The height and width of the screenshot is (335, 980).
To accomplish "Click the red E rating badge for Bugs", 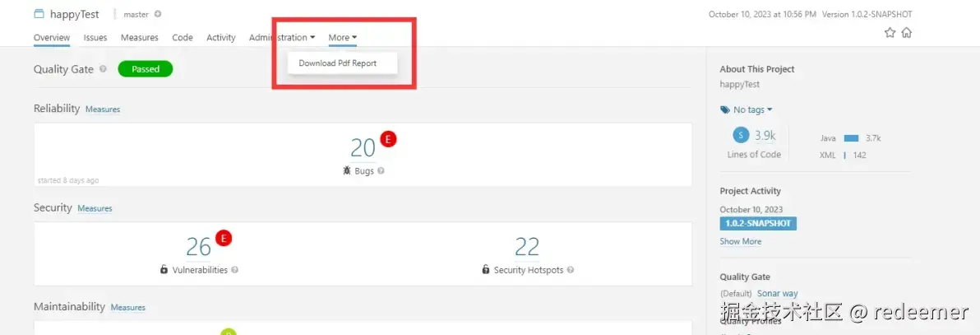I will tap(388, 139).
